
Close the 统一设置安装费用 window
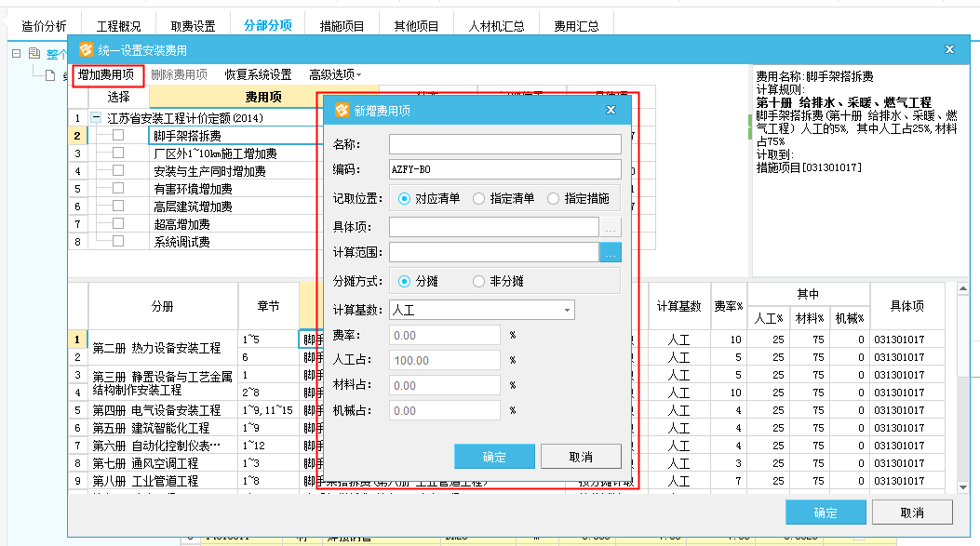949,49
